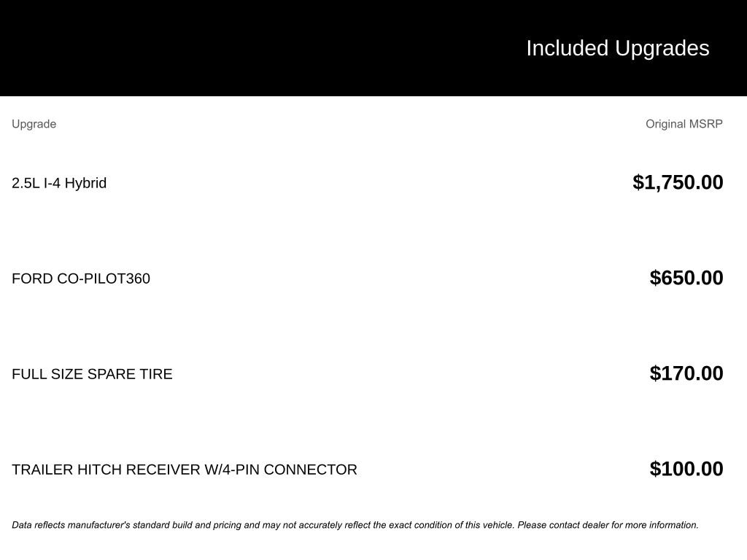
Task: Click the 'W/4-PIN CONNECTOR' text
Action: [281, 470]
